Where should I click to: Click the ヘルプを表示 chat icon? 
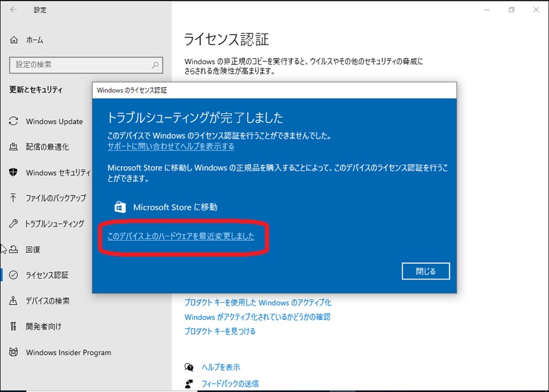coord(189,367)
